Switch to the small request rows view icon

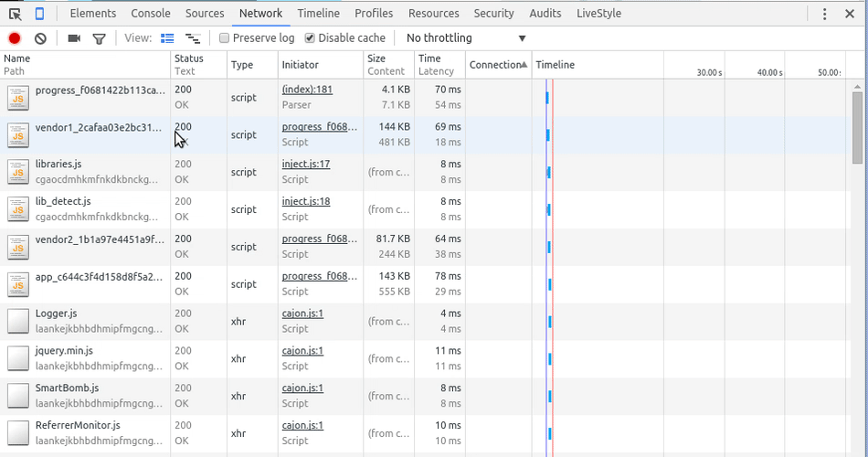tap(192, 38)
